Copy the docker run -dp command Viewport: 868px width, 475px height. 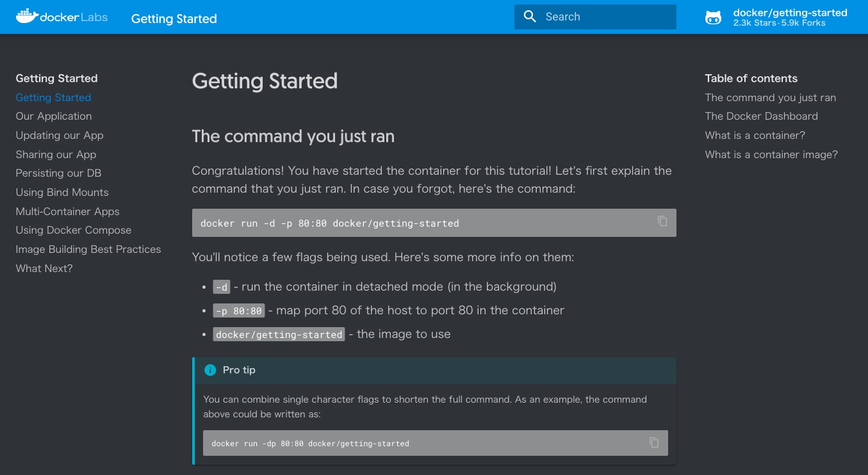(654, 442)
